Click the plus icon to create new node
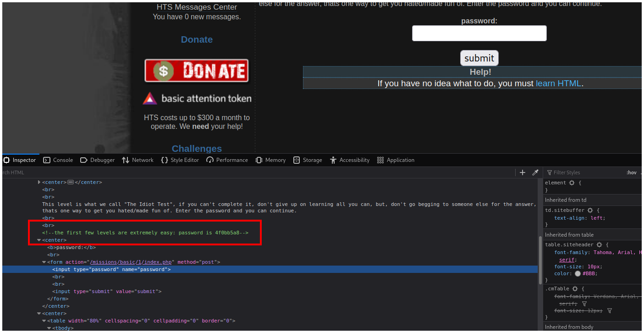 522,172
